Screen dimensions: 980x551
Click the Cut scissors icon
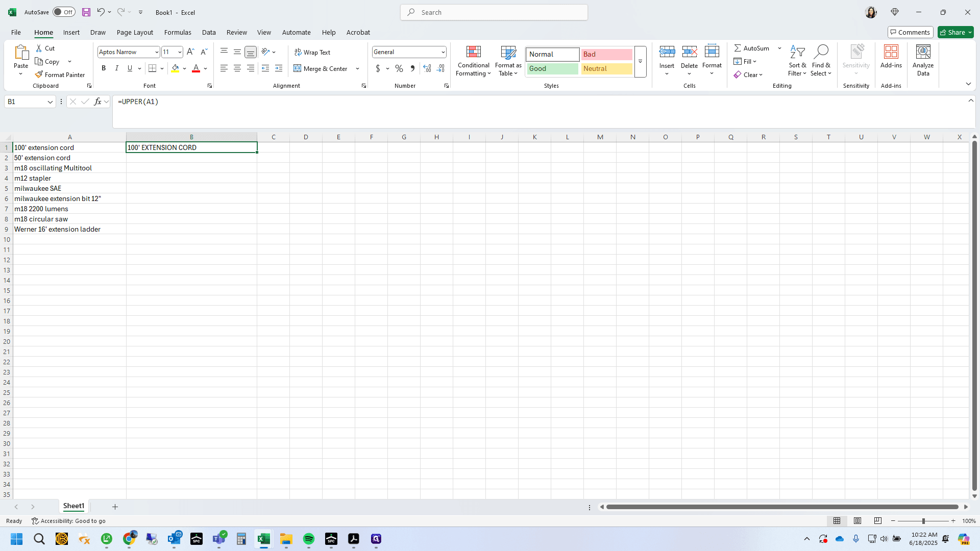click(39, 48)
